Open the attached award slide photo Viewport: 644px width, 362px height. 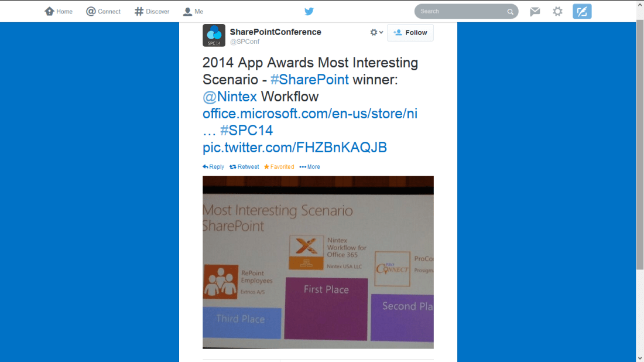[318, 262]
